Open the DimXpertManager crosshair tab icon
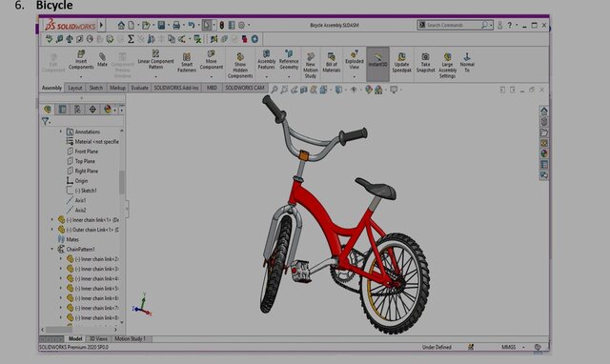This screenshot has height=364, width=610. click(92, 110)
